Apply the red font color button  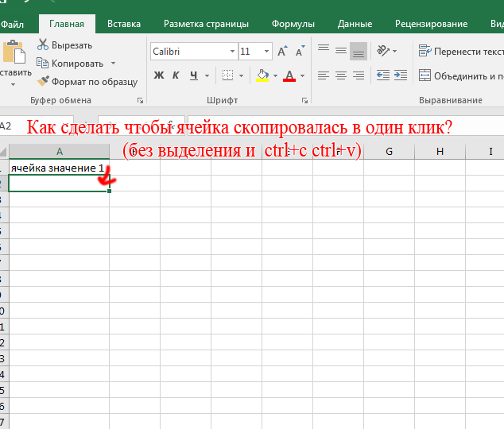point(289,75)
